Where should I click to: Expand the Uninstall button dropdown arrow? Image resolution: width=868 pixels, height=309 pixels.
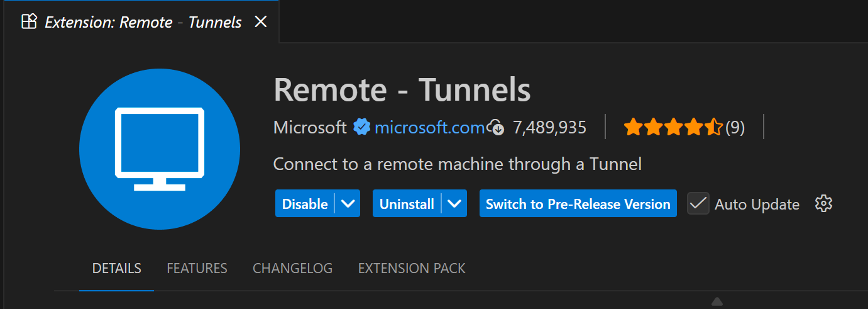coord(455,204)
